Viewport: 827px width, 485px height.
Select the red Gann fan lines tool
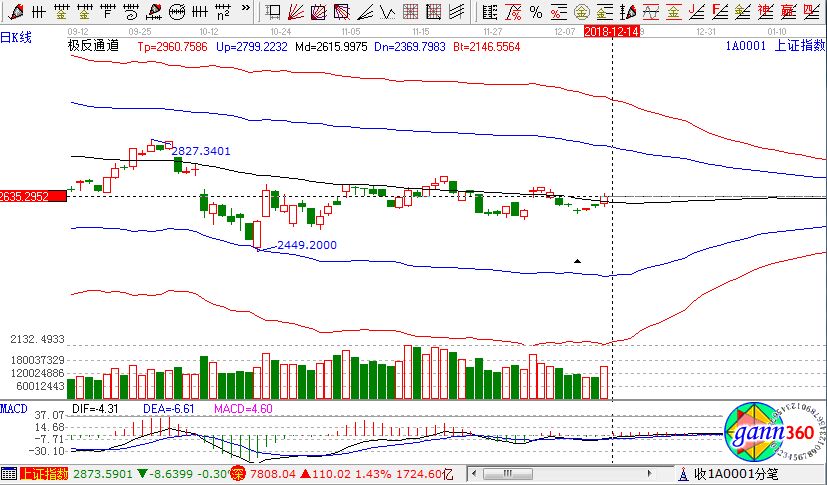pos(297,12)
